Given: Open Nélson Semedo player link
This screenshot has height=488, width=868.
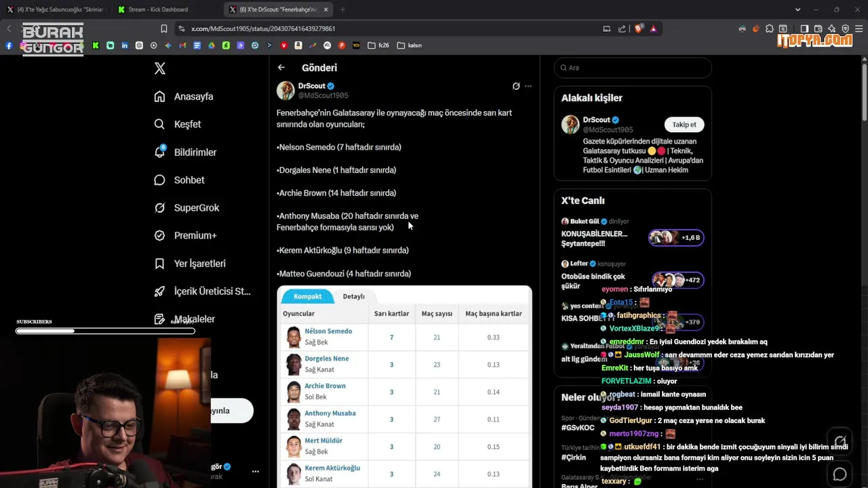Looking at the screenshot, I should pyautogui.click(x=328, y=331).
